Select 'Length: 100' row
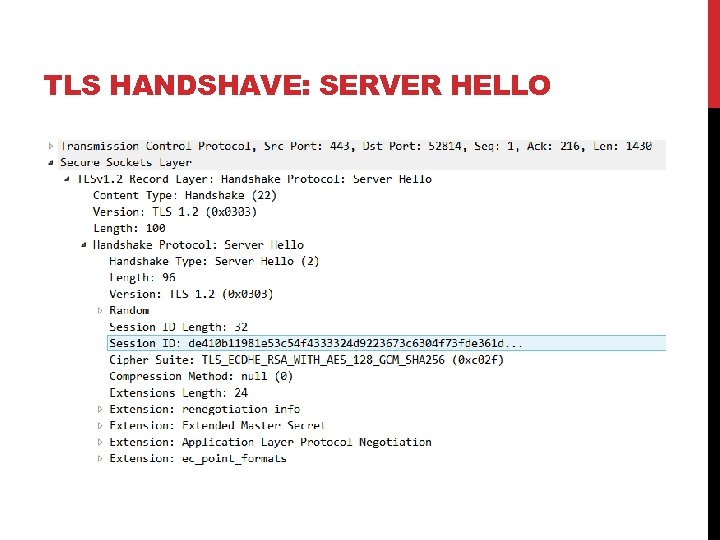Viewport: 720px width, 540px height. (129, 228)
